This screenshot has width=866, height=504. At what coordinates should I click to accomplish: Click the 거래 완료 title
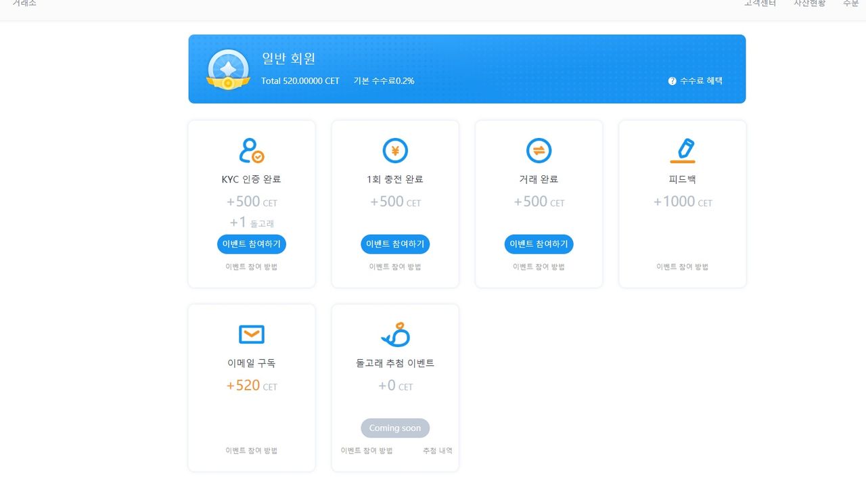(x=539, y=180)
